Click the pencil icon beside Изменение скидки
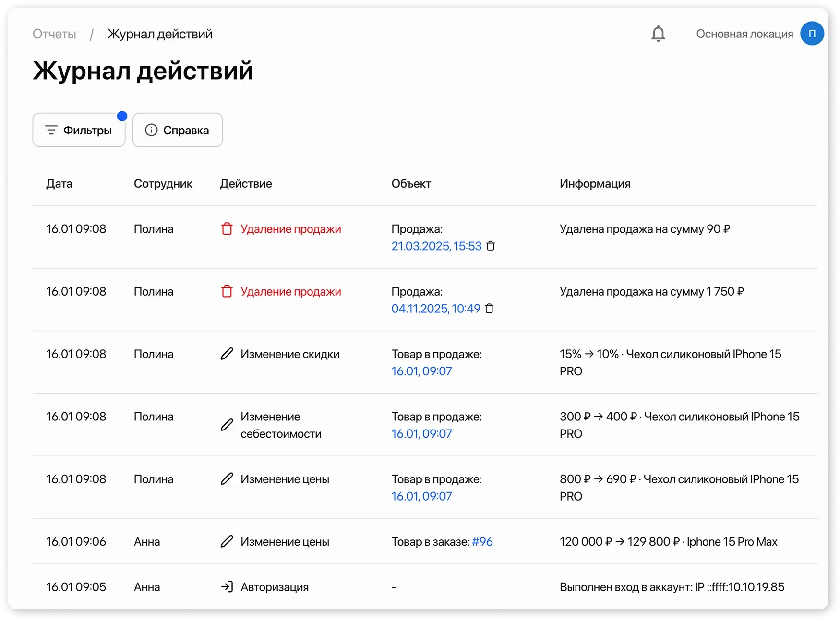This screenshot has width=840, height=621. 227,354
